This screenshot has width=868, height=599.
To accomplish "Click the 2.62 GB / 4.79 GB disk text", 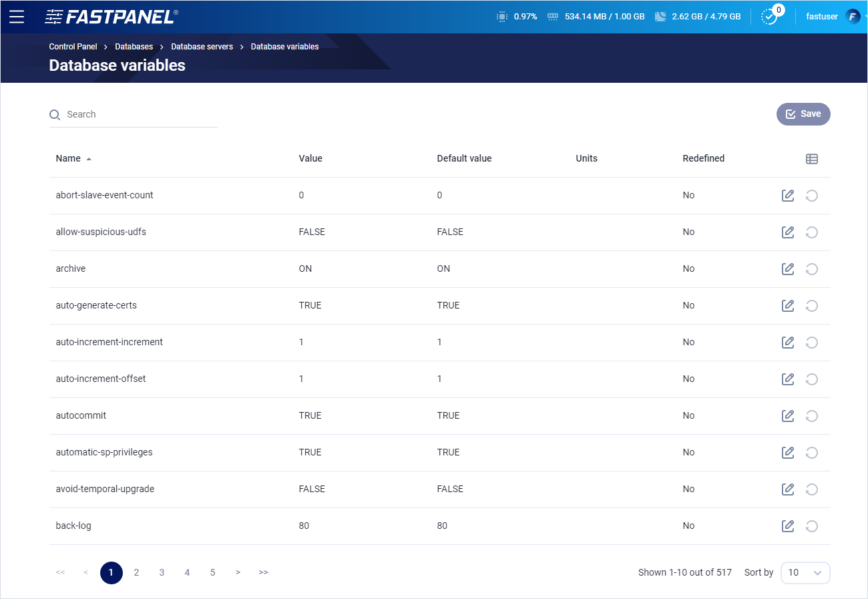I will click(x=706, y=17).
